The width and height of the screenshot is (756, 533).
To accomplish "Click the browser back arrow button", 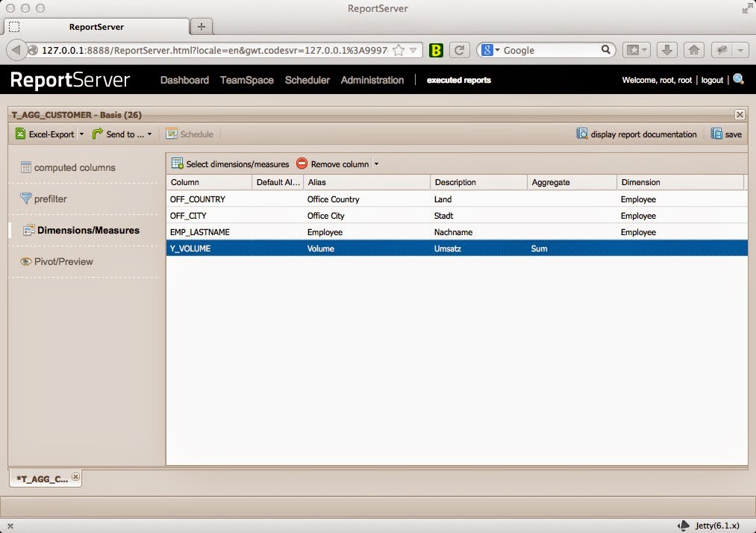I will pos(16,50).
